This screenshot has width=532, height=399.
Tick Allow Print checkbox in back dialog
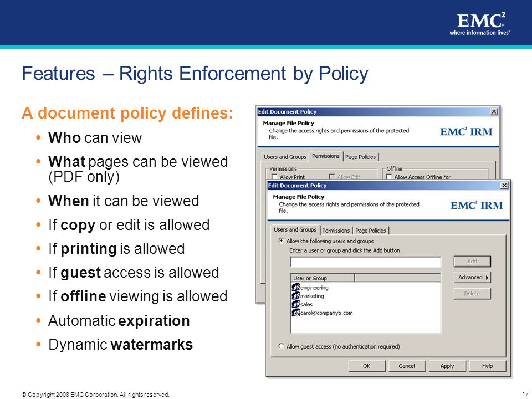pyautogui.click(x=274, y=177)
